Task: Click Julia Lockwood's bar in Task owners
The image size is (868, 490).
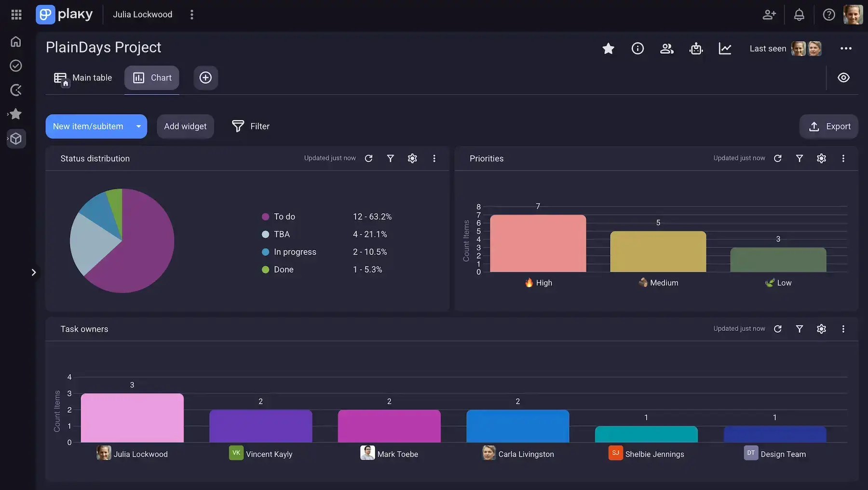Action: pos(132,418)
